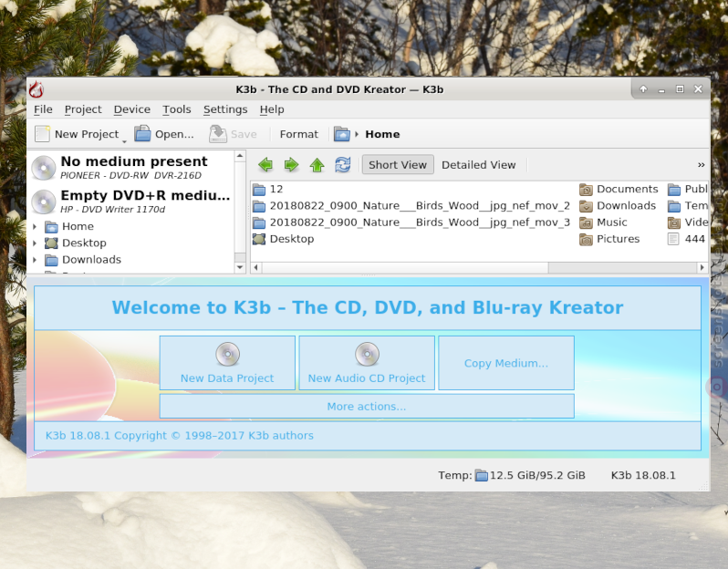The width and height of the screenshot is (728, 569).
Task: Expand the Home tree node
Action: coord(35,226)
